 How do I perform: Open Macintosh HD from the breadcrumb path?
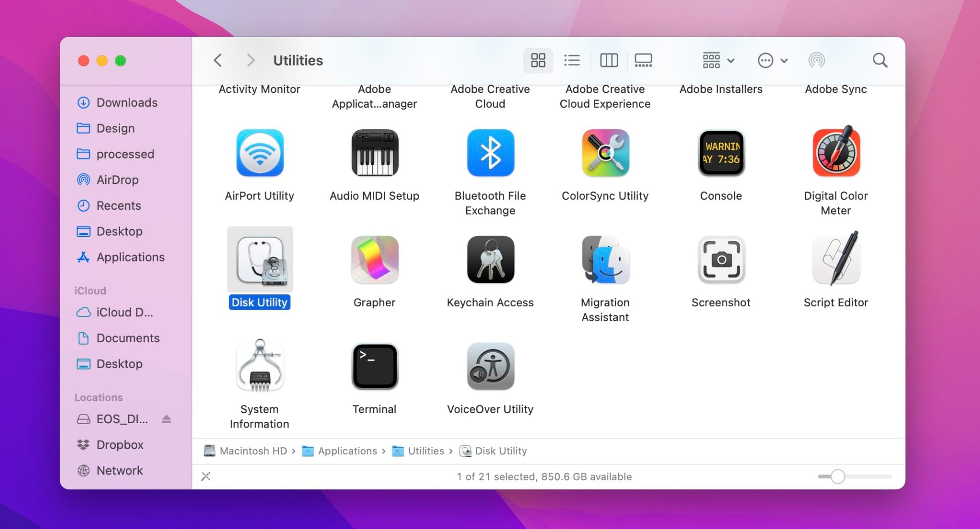(254, 450)
